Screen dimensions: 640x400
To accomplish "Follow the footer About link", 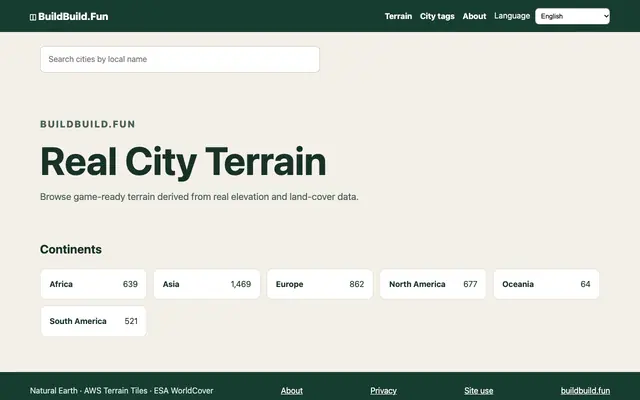I will click(x=291, y=391).
